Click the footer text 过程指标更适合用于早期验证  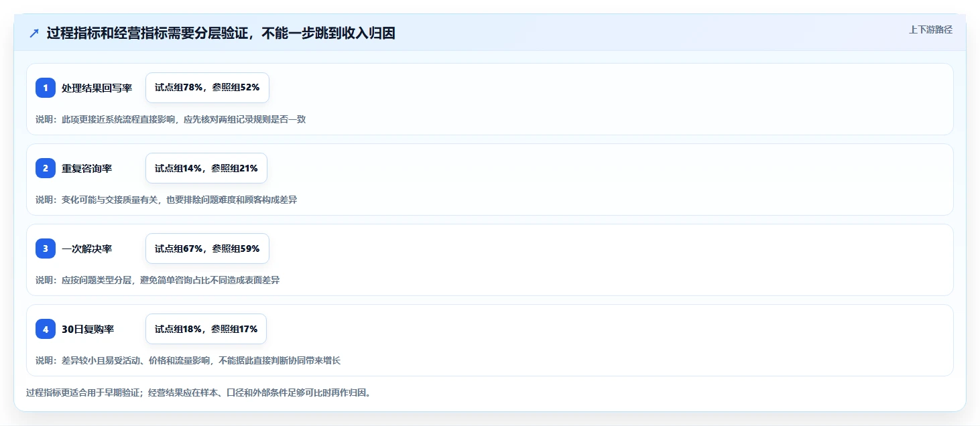[x=198, y=393]
